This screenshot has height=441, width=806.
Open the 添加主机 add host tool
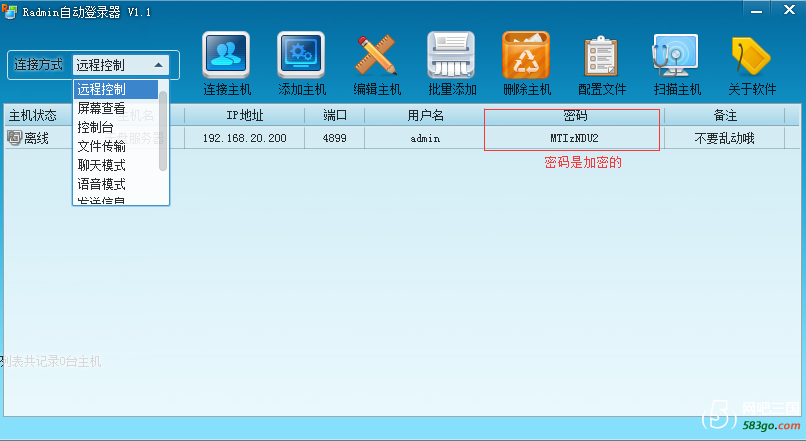click(301, 56)
